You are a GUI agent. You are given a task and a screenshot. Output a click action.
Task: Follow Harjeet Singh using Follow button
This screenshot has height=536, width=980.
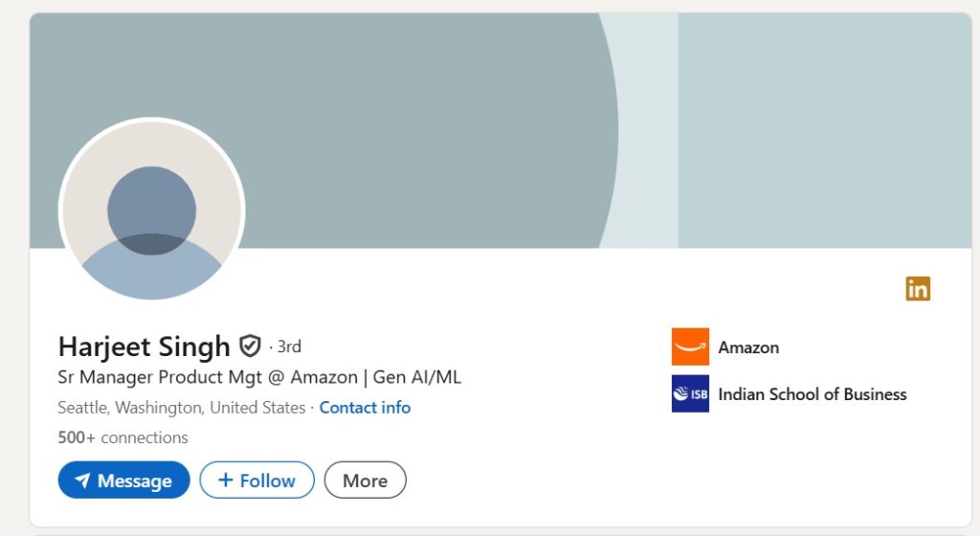256,480
